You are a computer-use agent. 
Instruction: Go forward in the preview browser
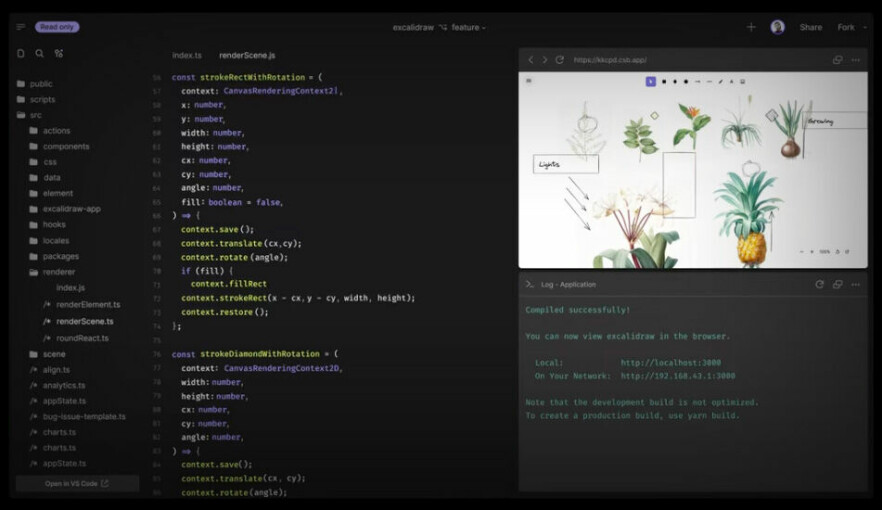pos(544,60)
